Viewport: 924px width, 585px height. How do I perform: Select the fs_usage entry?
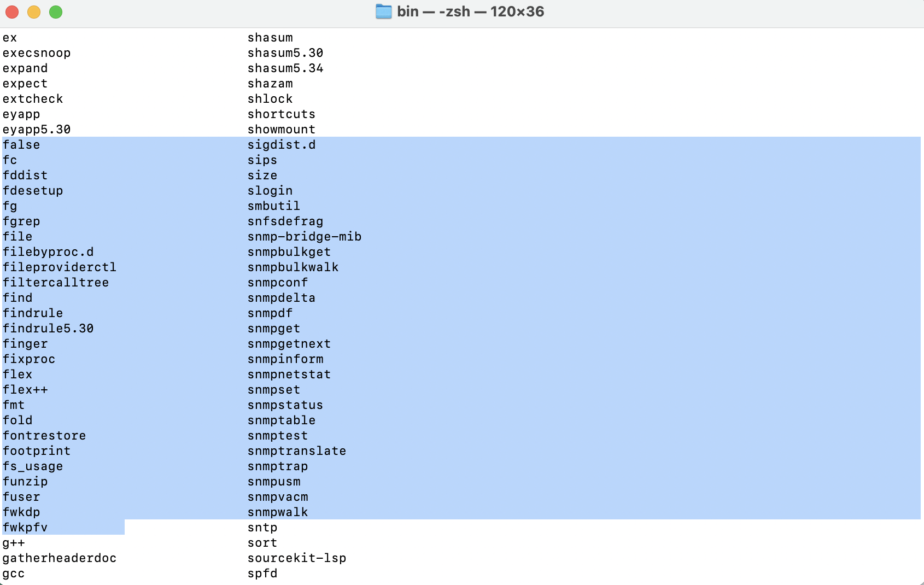32,466
